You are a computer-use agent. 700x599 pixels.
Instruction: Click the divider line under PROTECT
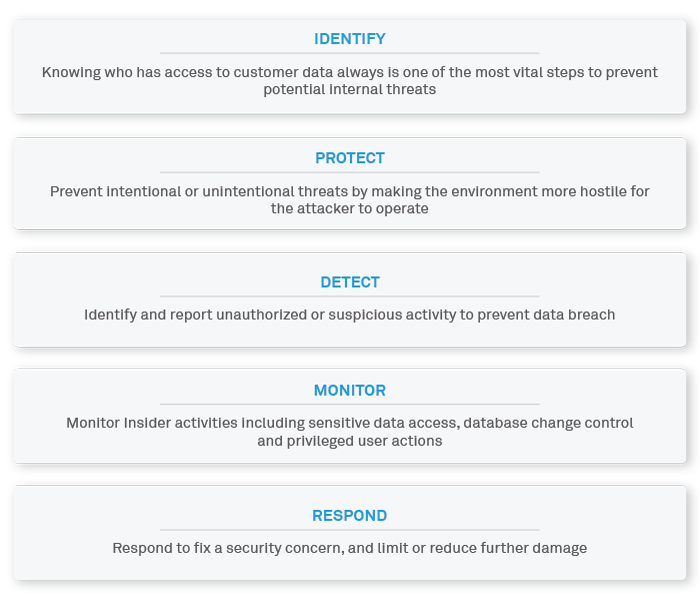[x=349, y=172]
